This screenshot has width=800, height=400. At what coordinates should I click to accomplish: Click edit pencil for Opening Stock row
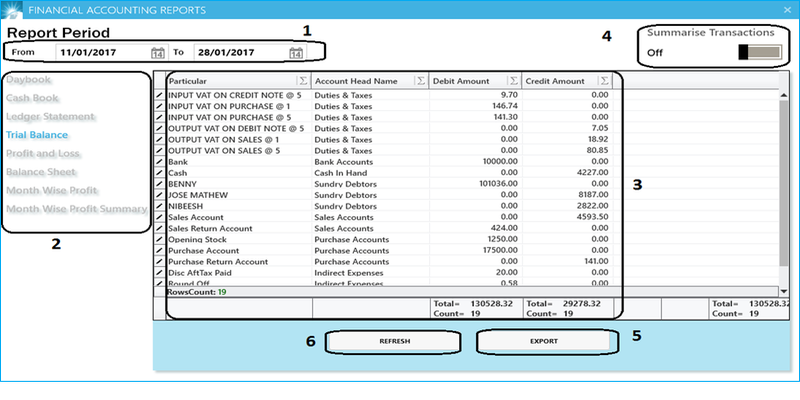click(x=160, y=240)
